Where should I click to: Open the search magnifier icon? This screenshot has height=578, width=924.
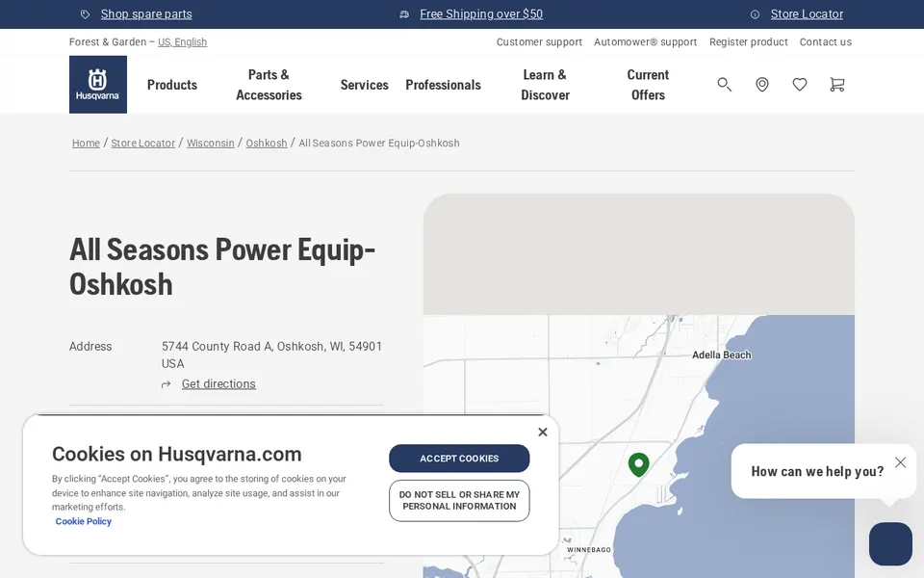coord(724,85)
